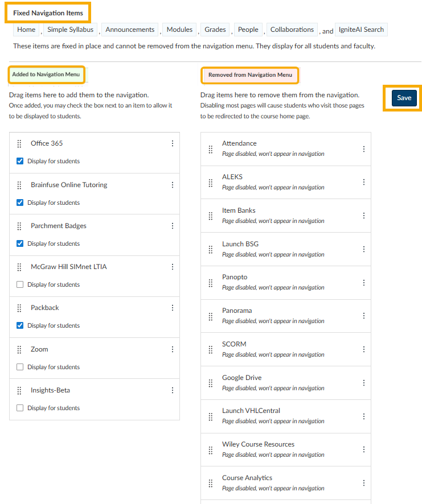422x504 pixels.
Task: Click the IgniteAI Search item
Action: pos(361,30)
